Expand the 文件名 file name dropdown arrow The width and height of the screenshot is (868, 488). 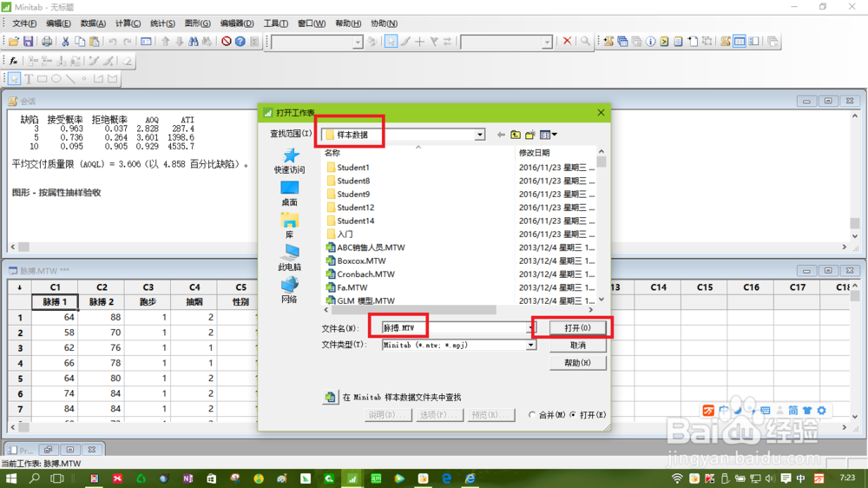[529, 328]
